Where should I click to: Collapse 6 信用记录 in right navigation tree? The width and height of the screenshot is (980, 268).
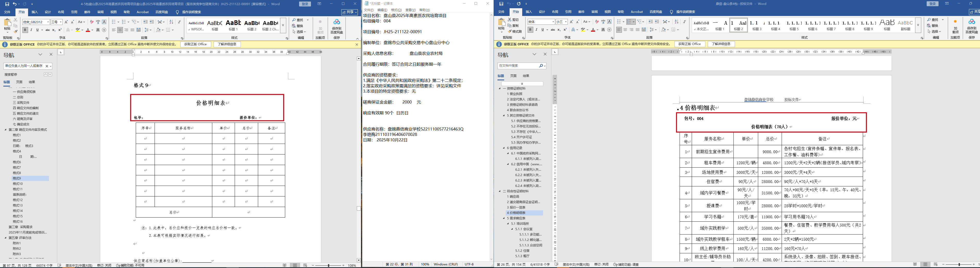point(504,148)
